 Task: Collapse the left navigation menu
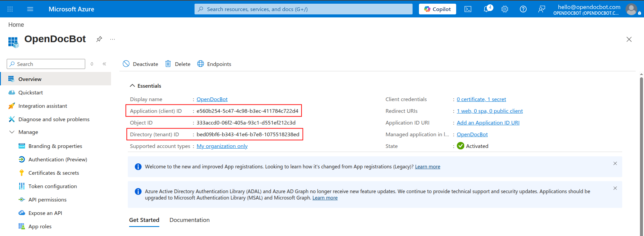click(104, 64)
